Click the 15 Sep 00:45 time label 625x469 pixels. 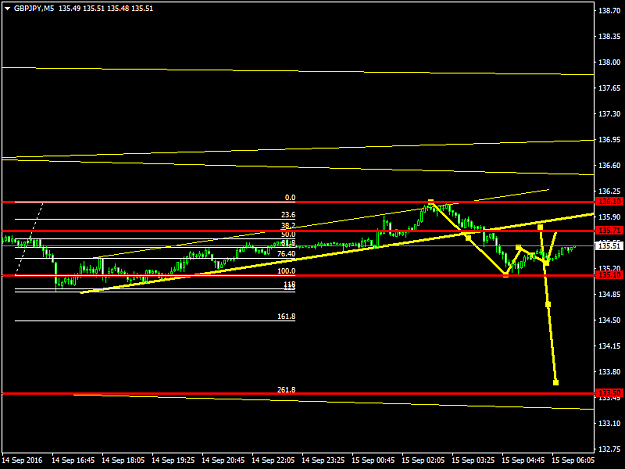click(373, 460)
